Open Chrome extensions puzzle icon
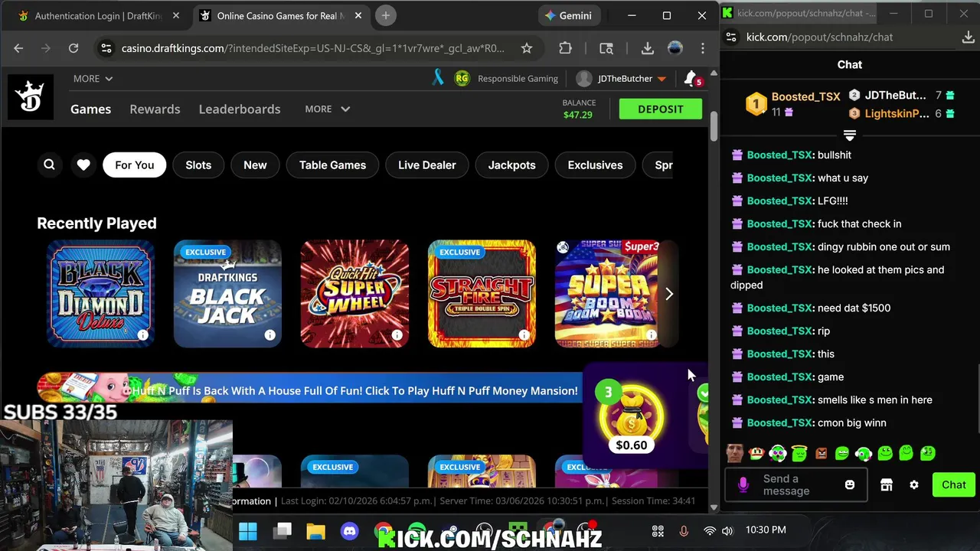Image resolution: width=980 pixels, height=551 pixels. (x=565, y=48)
